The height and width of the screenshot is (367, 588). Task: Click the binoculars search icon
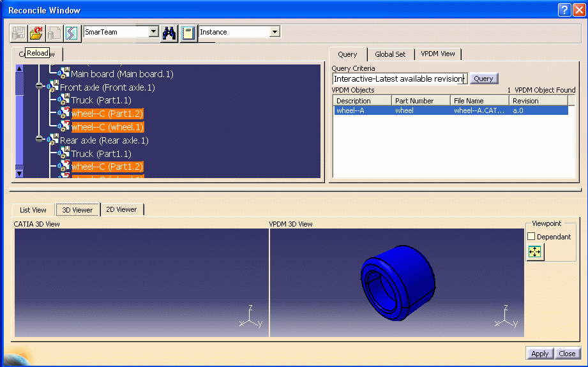[169, 33]
